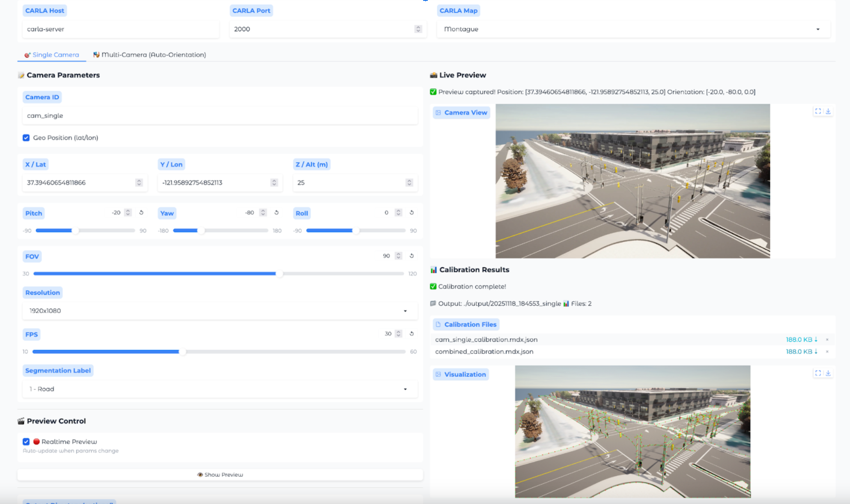Screen dimensions: 850x504
Task: View Camera View image in fullscreen
Action: [x=818, y=111]
